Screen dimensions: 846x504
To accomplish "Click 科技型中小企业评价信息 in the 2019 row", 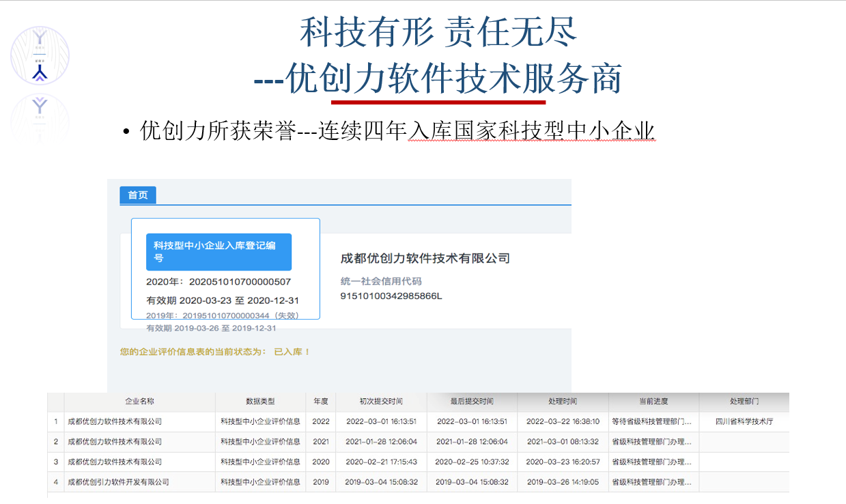I will [x=260, y=482].
